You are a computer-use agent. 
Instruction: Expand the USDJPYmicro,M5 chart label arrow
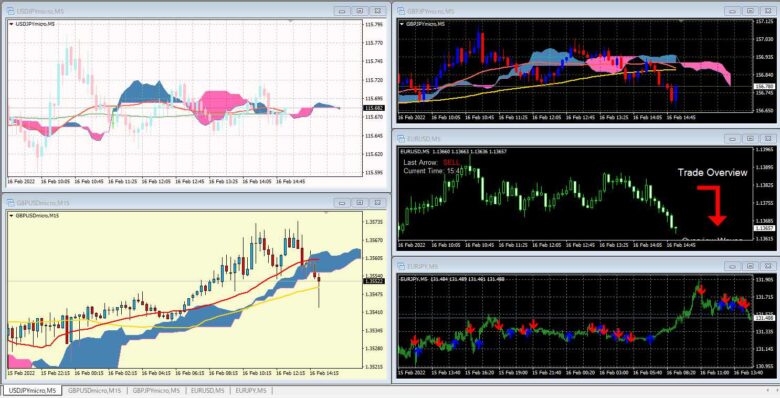pyautogui.click(x=11, y=24)
